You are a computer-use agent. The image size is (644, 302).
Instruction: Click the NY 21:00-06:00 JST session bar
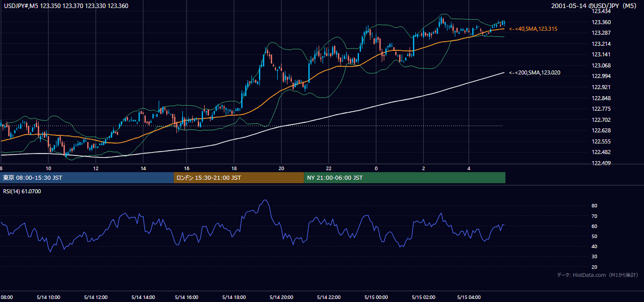click(x=405, y=178)
